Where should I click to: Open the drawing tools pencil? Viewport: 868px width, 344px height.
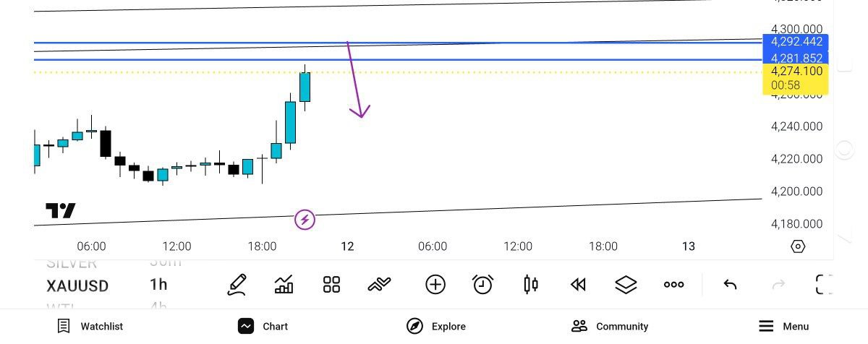pyautogui.click(x=237, y=285)
